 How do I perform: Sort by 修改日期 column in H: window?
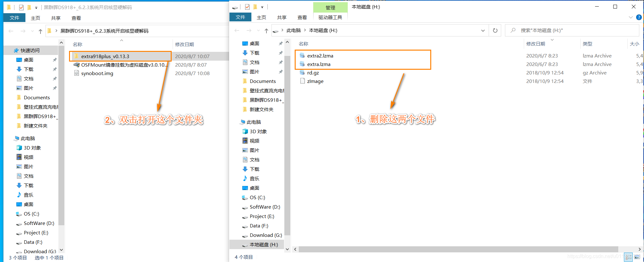tap(536, 44)
